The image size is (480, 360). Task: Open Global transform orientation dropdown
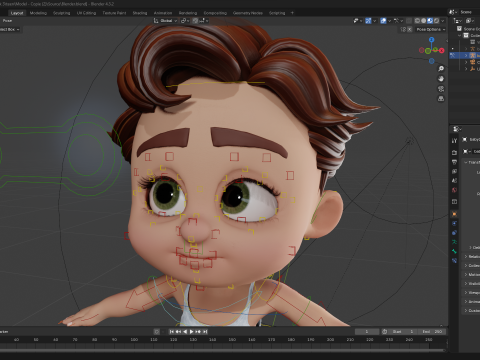166,21
